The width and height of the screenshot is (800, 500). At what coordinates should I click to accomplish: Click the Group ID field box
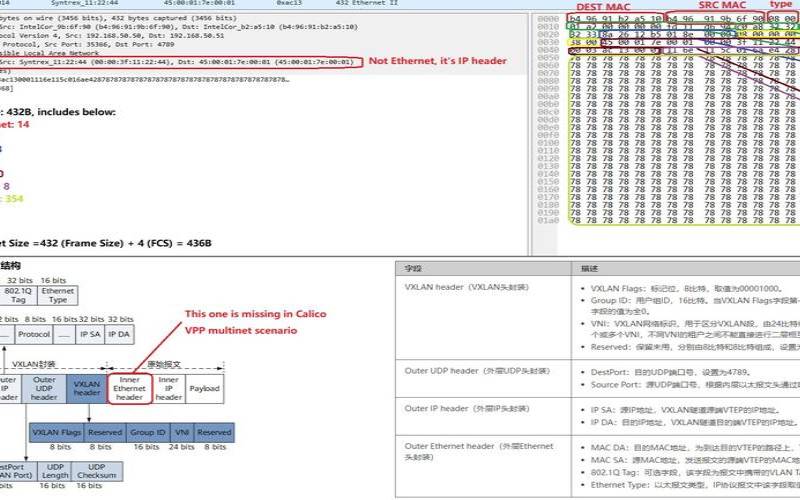pyautogui.click(x=147, y=432)
